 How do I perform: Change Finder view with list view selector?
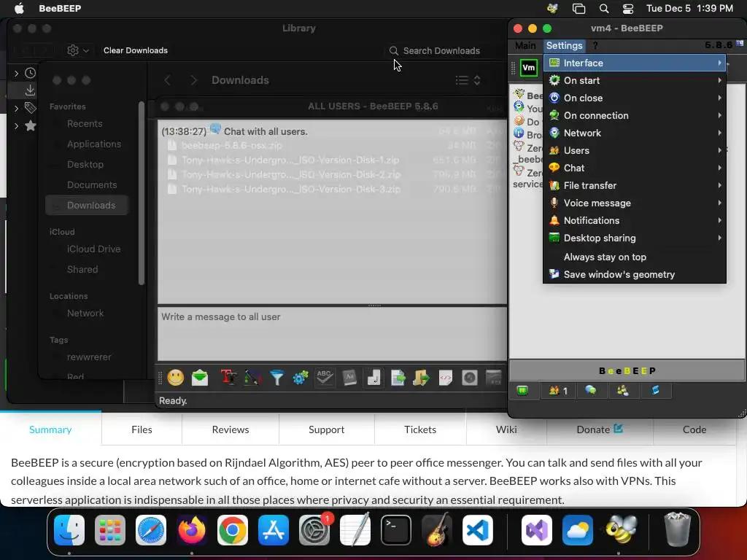coord(468,80)
